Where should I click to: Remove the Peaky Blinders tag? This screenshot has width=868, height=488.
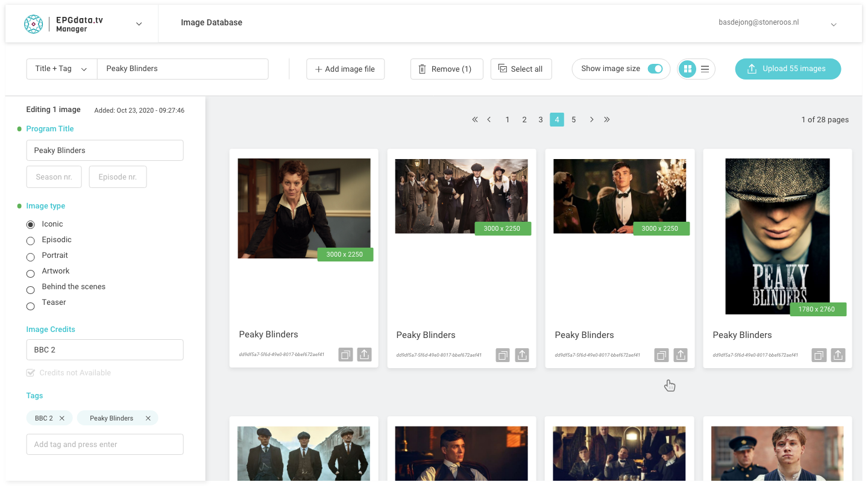pyautogui.click(x=148, y=418)
